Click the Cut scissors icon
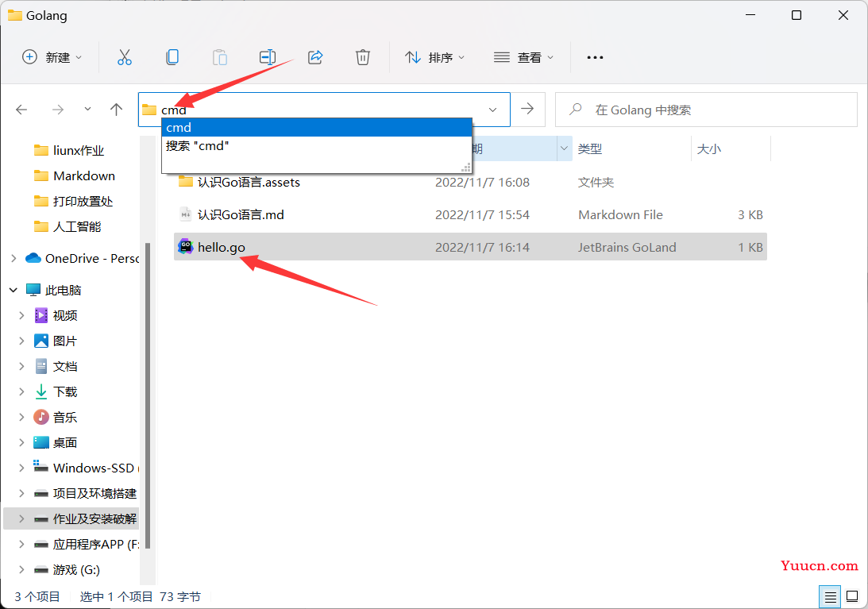This screenshot has width=868, height=609. coord(125,57)
